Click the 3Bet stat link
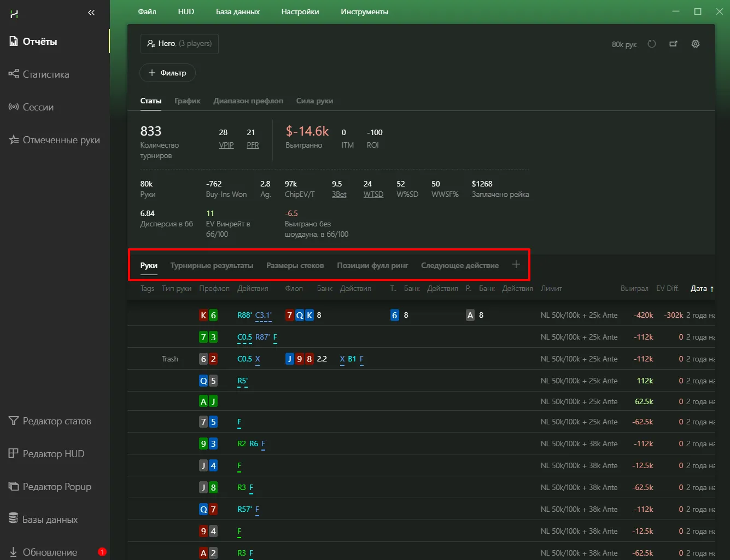This screenshot has height=560, width=730. tap(339, 194)
